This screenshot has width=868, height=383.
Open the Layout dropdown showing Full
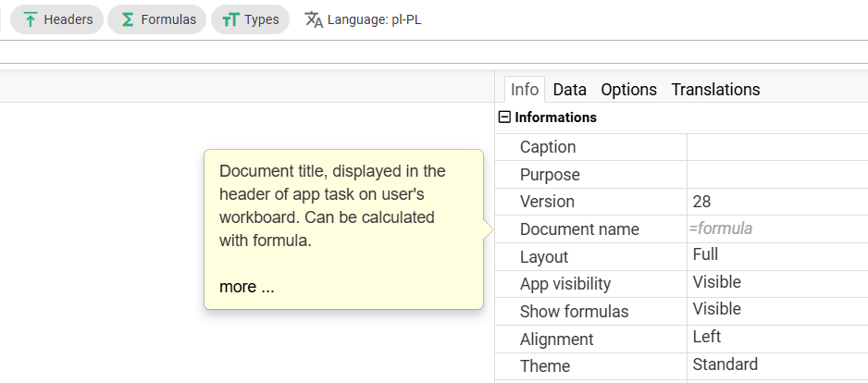pyautogui.click(x=777, y=256)
